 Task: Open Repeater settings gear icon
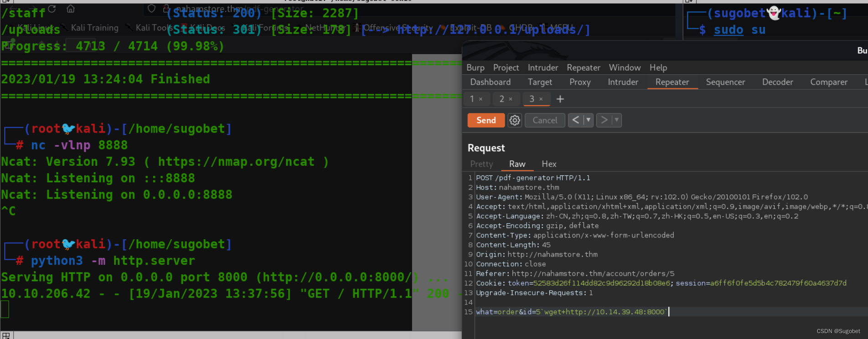tap(515, 120)
